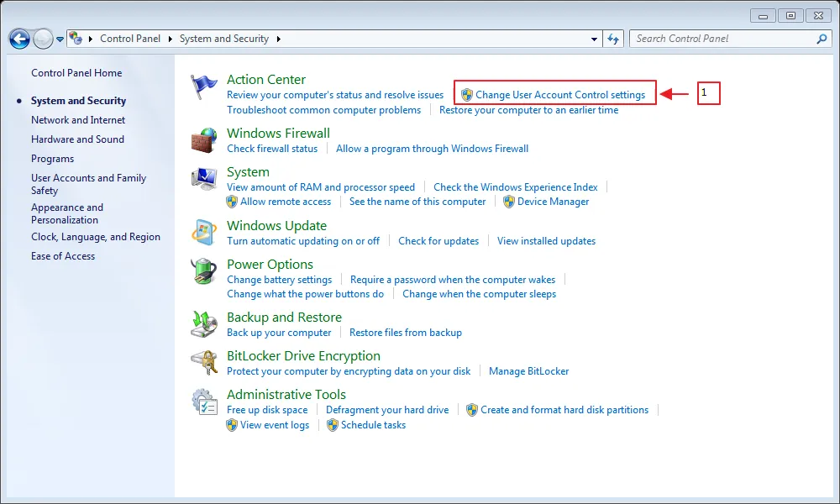
Task: Click the Administrative Tools gear icon
Action: pos(204,402)
